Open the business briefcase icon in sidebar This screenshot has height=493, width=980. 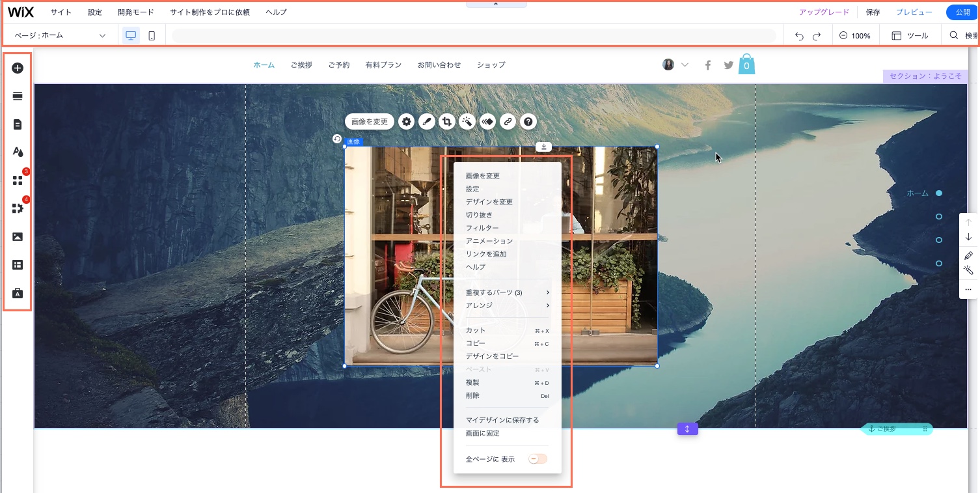[18, 293]
